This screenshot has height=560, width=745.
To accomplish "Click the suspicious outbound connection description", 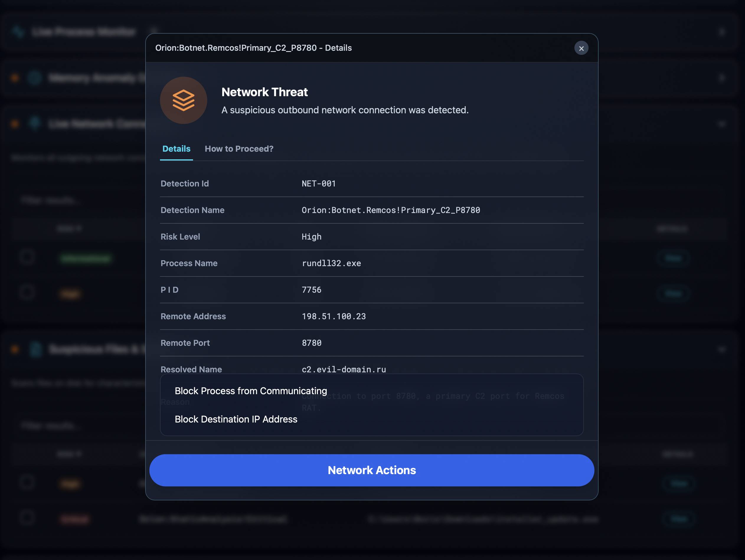I will [345, 110].
